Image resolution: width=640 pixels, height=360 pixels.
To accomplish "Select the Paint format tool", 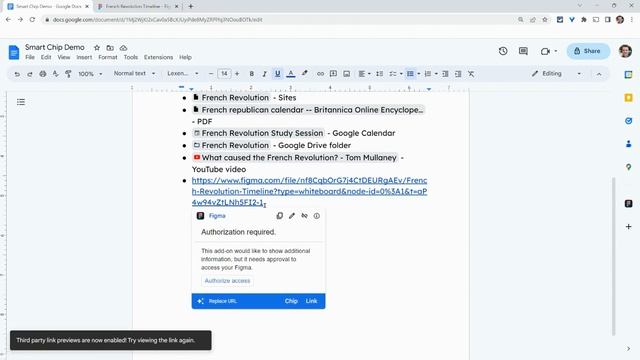I will click(68, 74).
